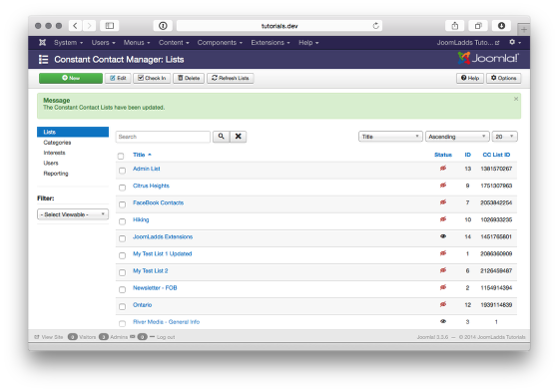Select Interests in the sidebar
This screenshot has width=559, height=392.
[x=54, y=153]
